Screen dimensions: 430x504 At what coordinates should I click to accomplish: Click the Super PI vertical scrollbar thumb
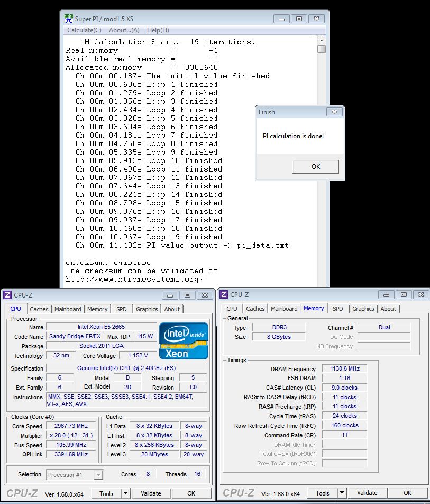pos(322,49)
